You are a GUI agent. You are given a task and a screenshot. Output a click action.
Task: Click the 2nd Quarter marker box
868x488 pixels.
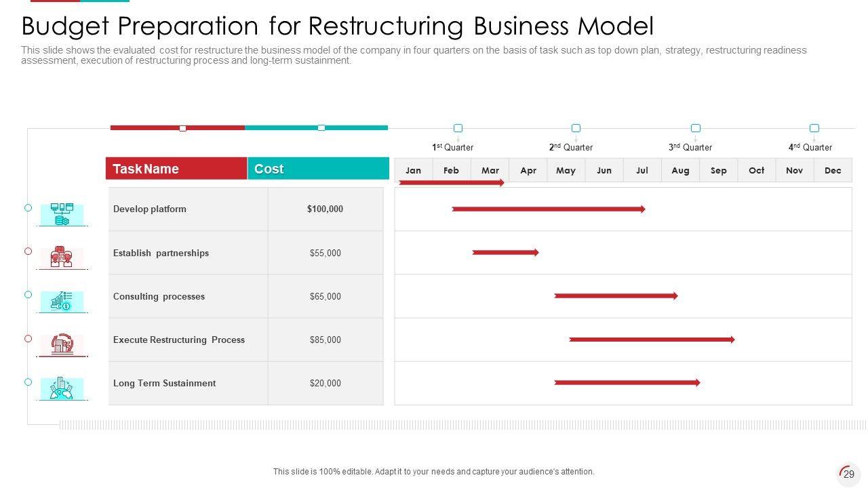pyautogui.click(x=576, y=128)
